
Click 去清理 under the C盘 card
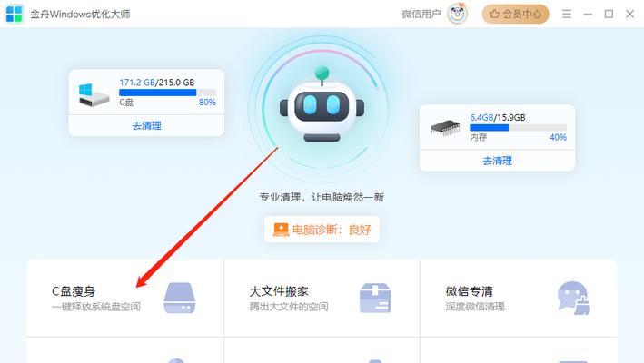[x=146, y=125]
